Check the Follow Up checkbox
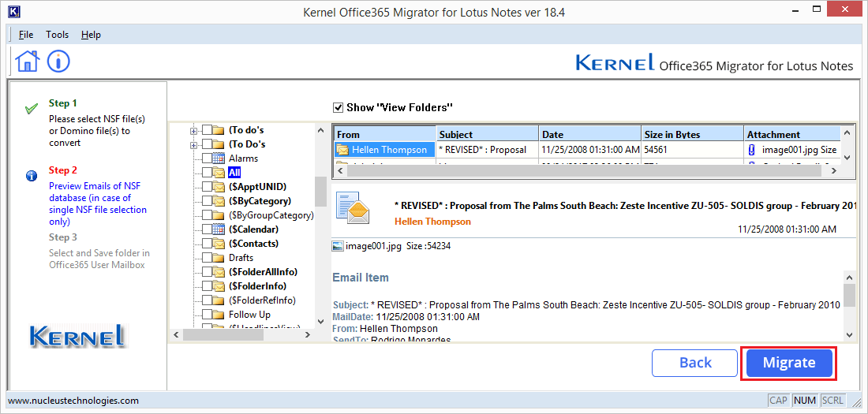Screen dimensions: 868x414 coord(207,315)
